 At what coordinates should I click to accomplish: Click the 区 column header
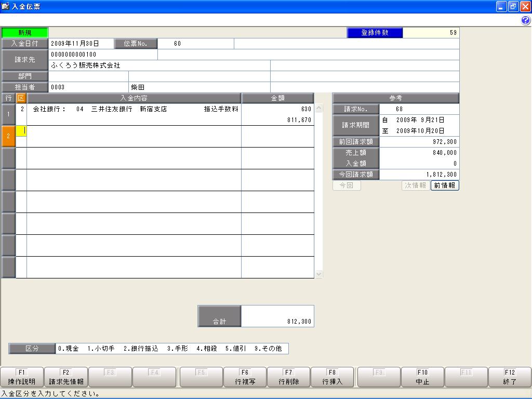click(x=21, y=98)
